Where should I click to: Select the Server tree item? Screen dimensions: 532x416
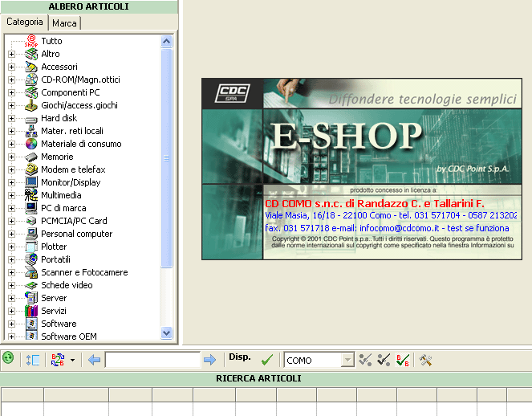[x=54, y=298]
